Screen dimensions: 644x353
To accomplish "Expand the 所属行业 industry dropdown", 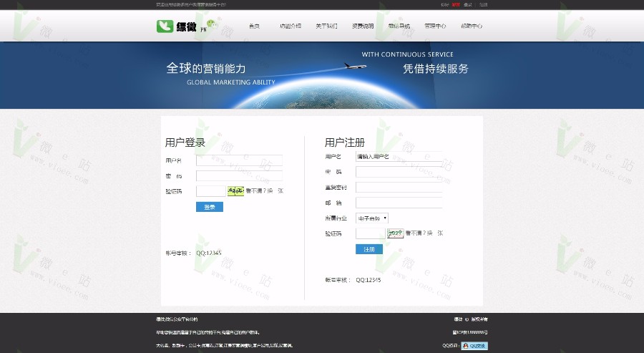I will 371,218.
